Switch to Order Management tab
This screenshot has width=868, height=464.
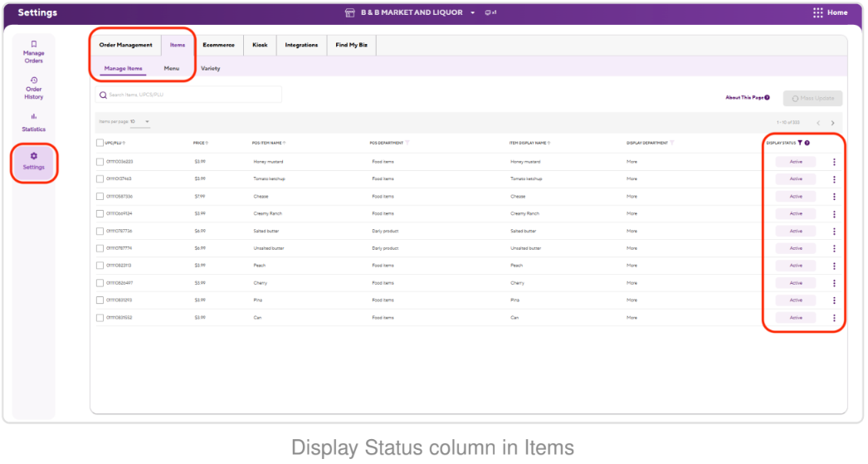click(125, 45)
